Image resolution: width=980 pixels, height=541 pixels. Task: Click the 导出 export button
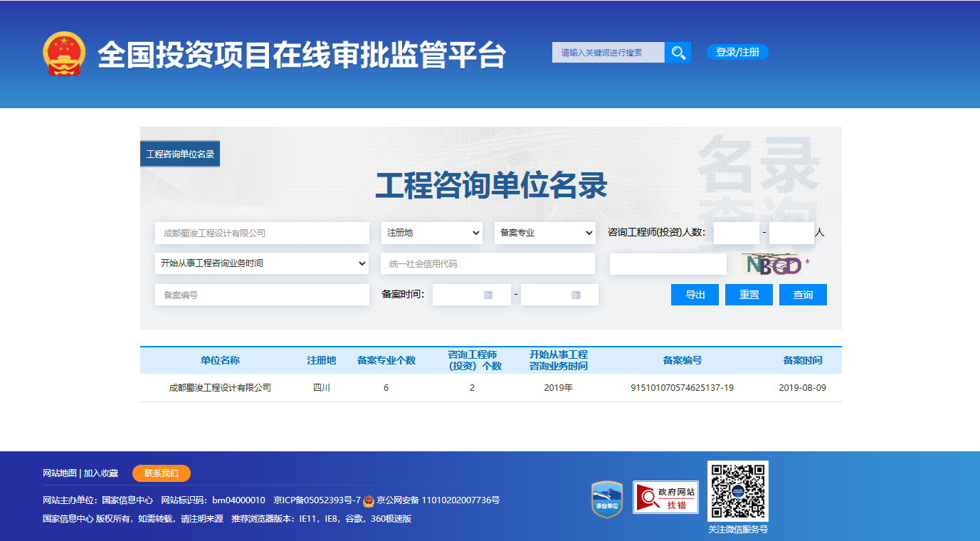point(695,295)
